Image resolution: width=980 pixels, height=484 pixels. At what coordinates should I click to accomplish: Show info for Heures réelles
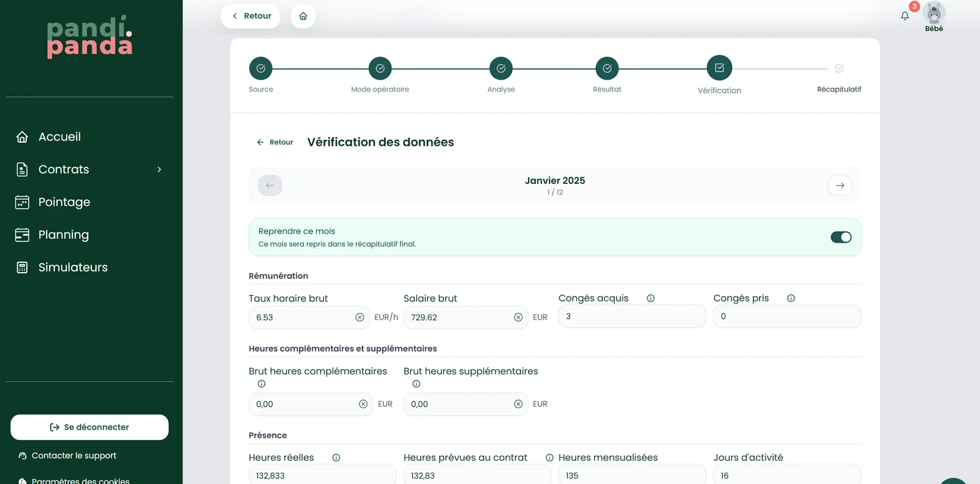click(x=336, y=458)
